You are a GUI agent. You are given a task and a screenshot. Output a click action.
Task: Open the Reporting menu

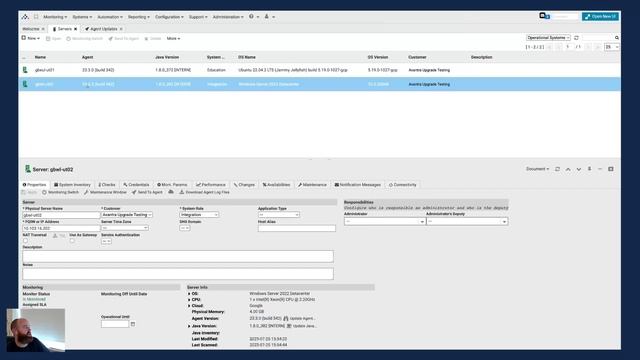pos(139,17)
